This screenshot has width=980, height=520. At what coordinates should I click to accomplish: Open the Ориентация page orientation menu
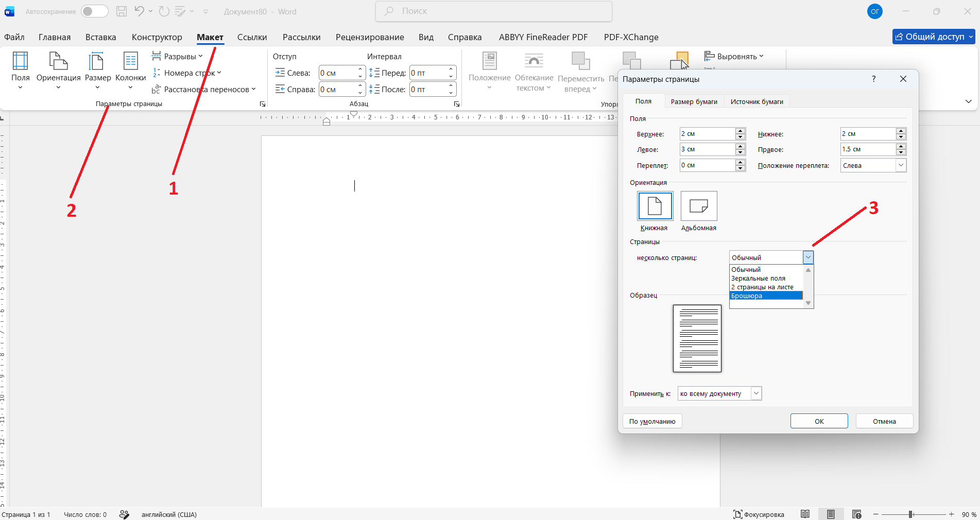click(x=58, y=71)
